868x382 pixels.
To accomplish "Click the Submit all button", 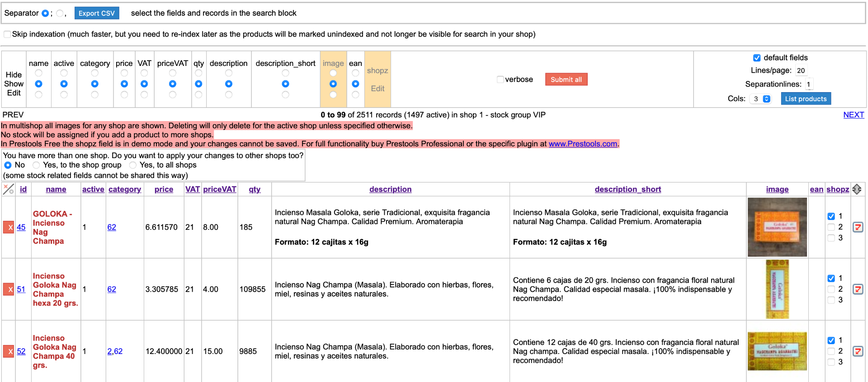I will coord(566,79).
